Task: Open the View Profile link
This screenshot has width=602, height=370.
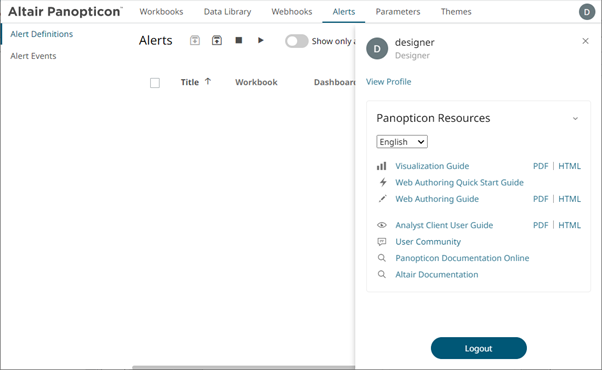Action: click(389, 82)
